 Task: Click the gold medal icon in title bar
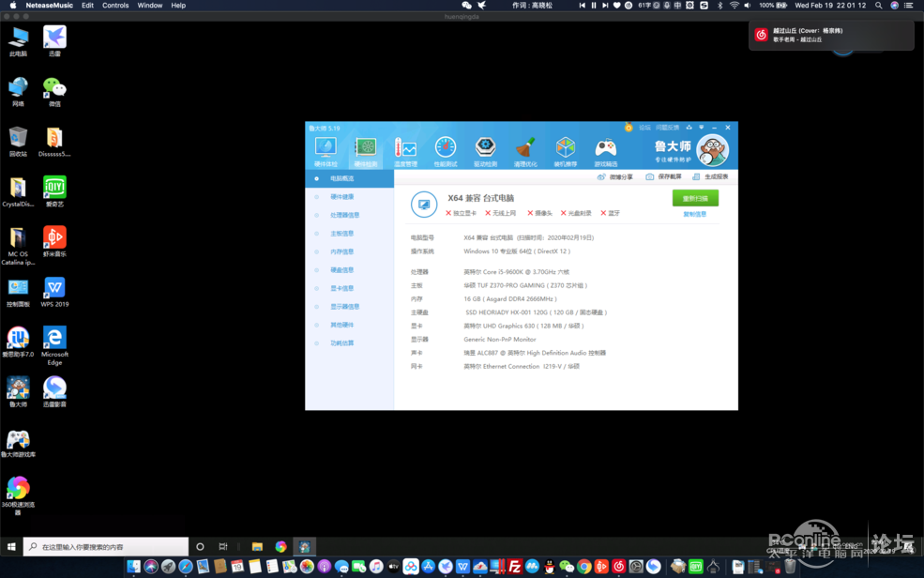pos(629,128)
